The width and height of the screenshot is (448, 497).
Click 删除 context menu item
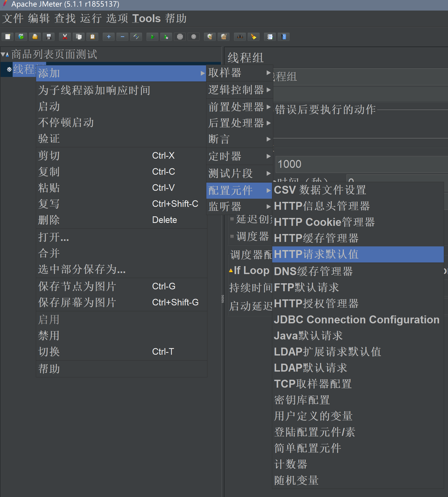click(121, 220)
